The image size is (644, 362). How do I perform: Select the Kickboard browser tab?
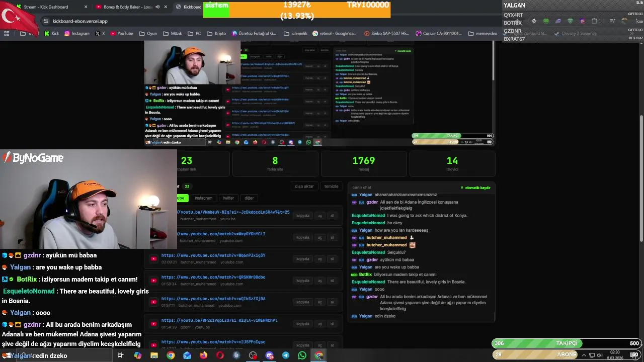(x=188, y=7)
